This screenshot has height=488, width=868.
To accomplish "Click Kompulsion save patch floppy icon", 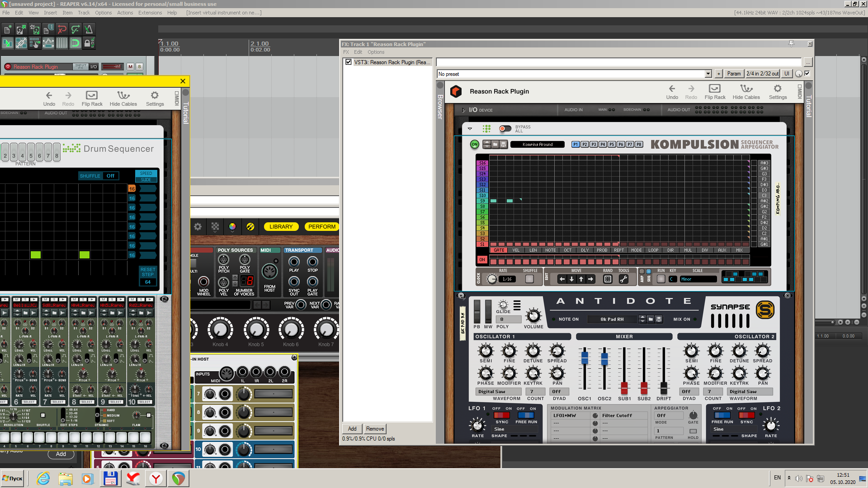I will (x=503, y=145).
